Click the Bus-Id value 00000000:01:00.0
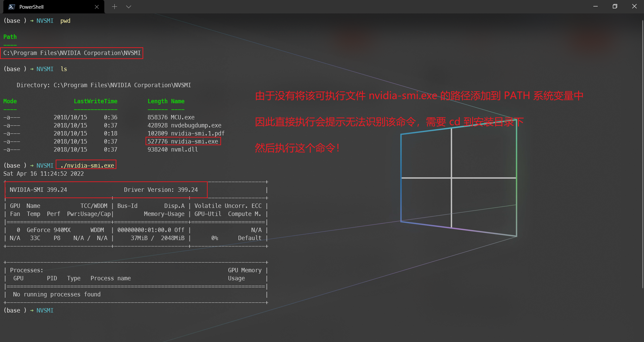644x342 pixels. [144, 230]
